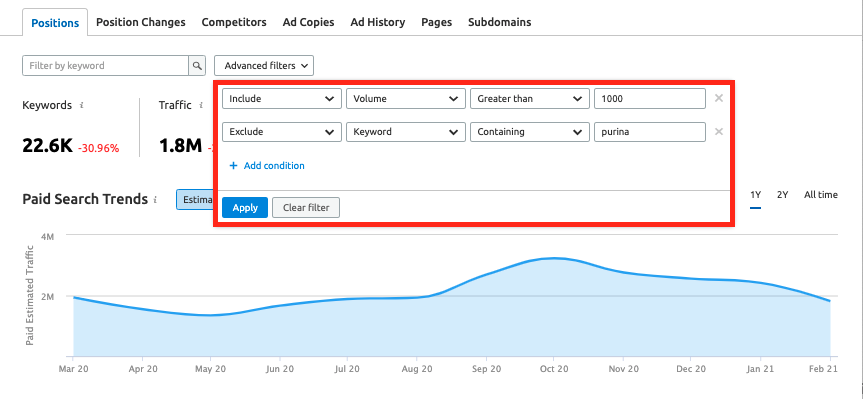Open the Exclude dropdown in second row
The height and width of the screenshot is (399, 863).
[282, 132]
